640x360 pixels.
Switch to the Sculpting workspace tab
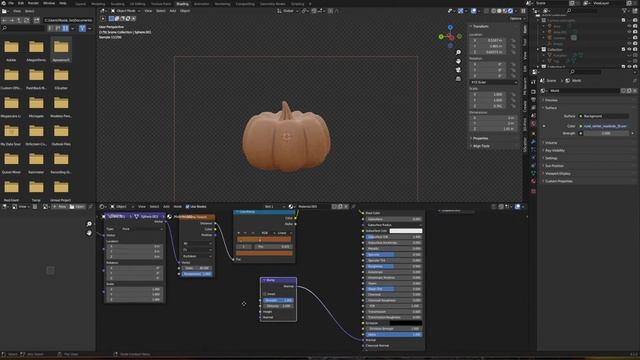[x=117, y=4]
